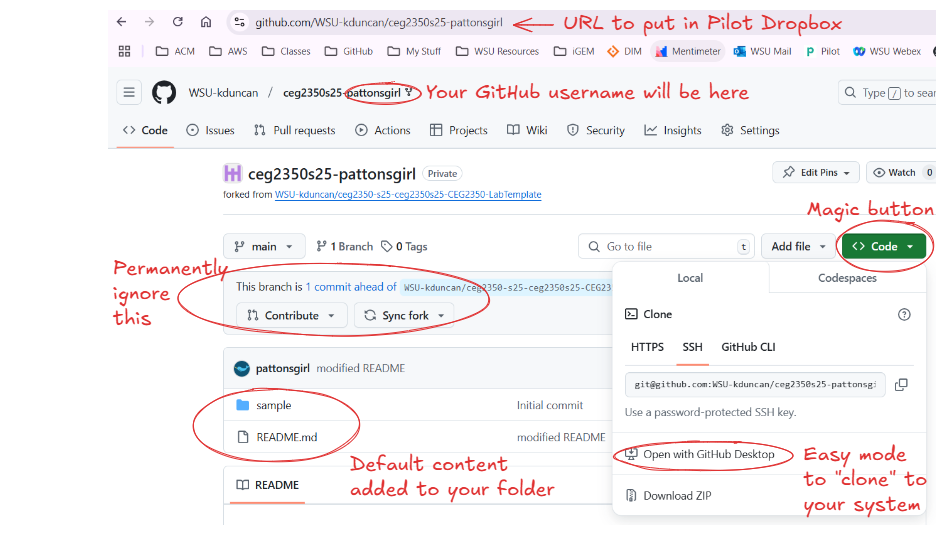
Task: Switch to the Issues tab
Action: pos(211,130)
